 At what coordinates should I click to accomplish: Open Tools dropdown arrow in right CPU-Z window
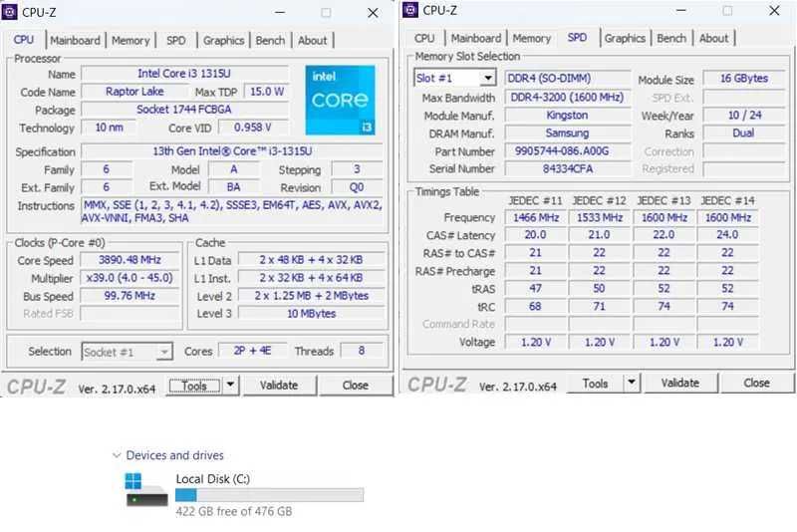632,383
